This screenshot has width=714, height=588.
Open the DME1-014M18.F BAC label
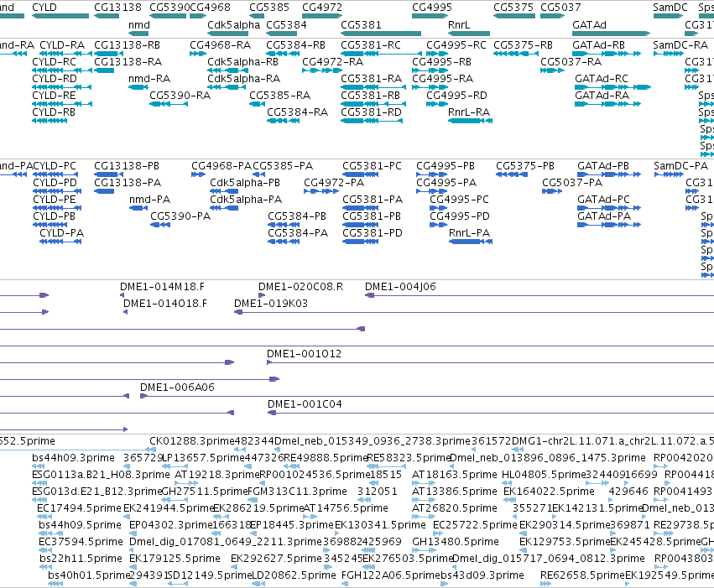pos(162,287)
